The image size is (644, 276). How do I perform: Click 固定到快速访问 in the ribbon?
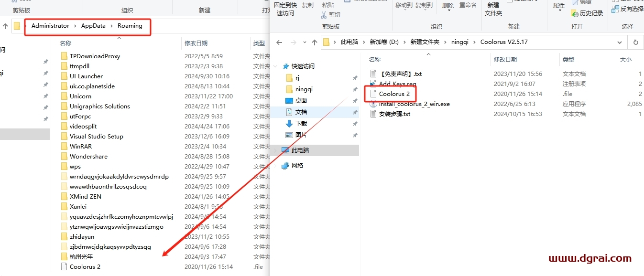(286, 9)
